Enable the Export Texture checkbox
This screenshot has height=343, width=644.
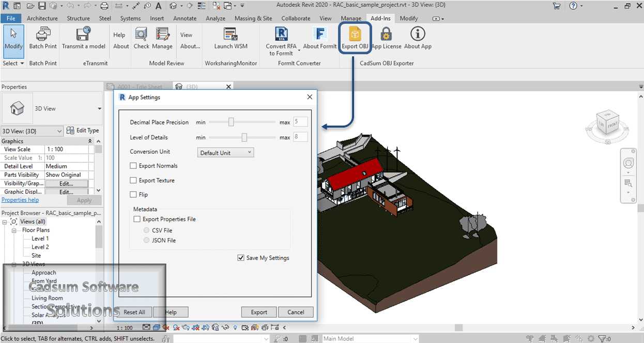click(x=133, y=179)
